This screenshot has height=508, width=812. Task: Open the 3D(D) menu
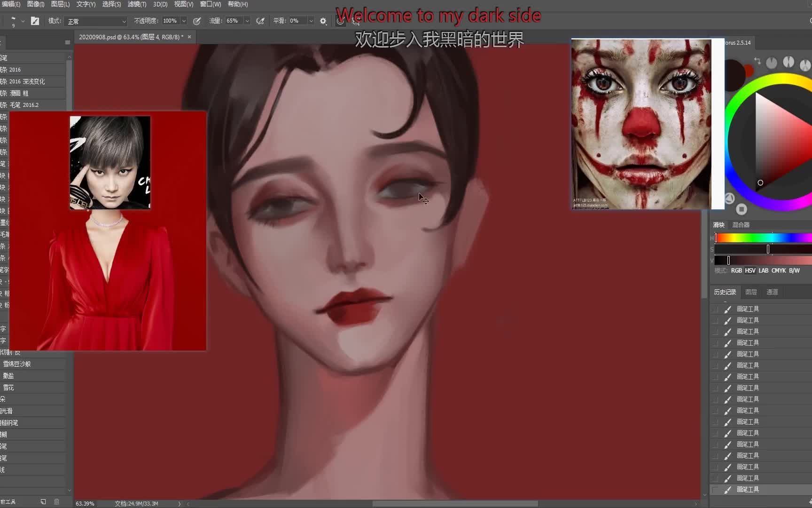tap(160, 4)
